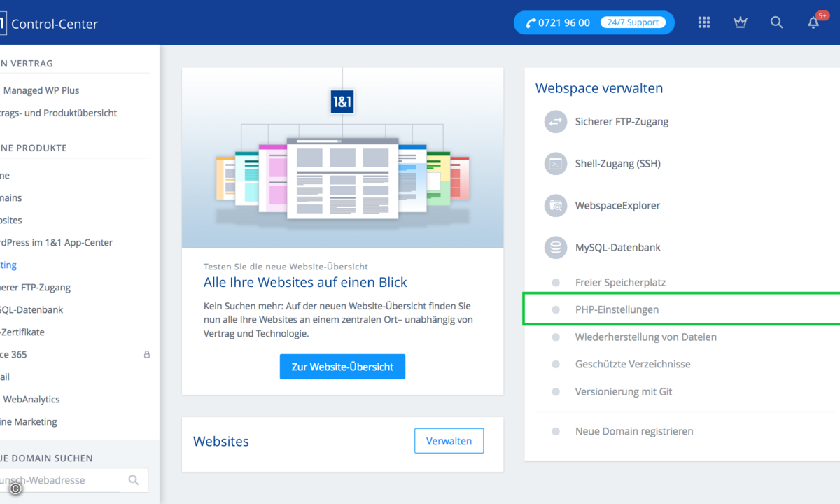Screen dimensions: 840x504
Task: Open MySQL-Datenbank in Webspace verwalten
Action: (x=618, y=248)
